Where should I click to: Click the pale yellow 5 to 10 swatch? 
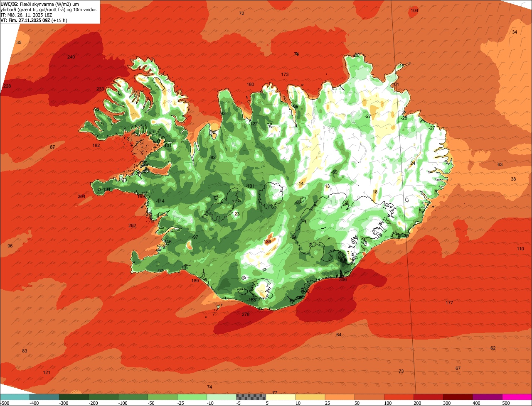(x=281, y=397)
